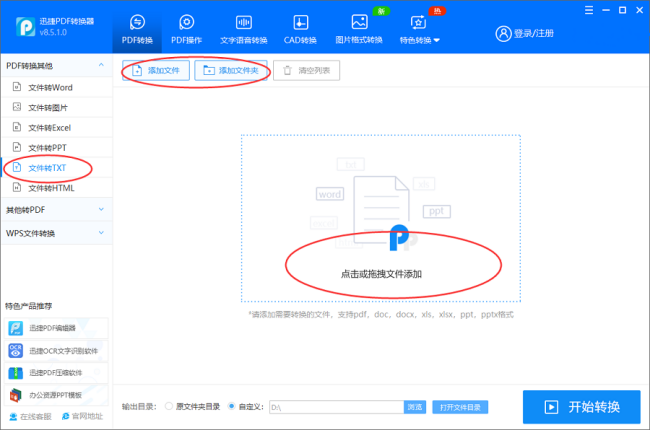Viewport: 650px width, 430px height.
Task: Open 特色转换 dropdown menu
Action: click(419, 29)
